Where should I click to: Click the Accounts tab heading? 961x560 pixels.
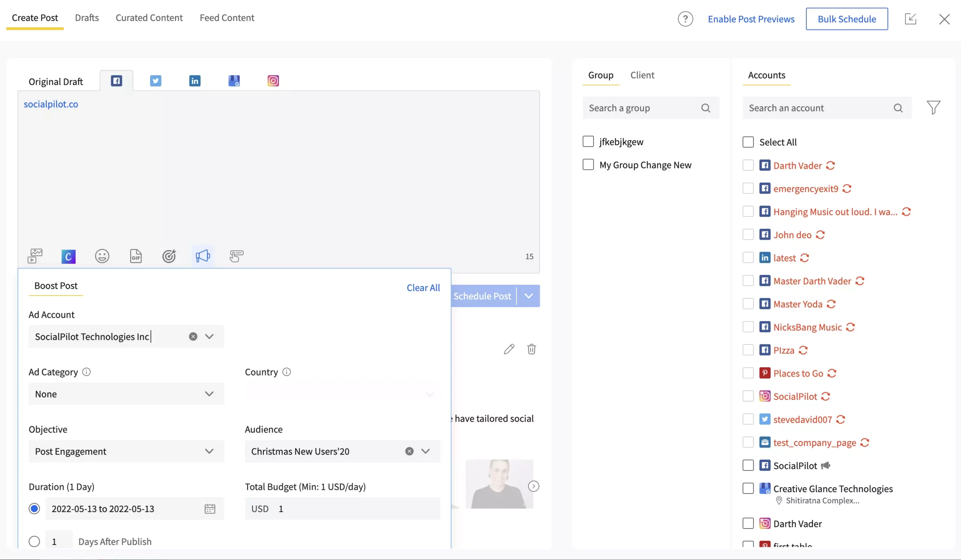[767, 75]
